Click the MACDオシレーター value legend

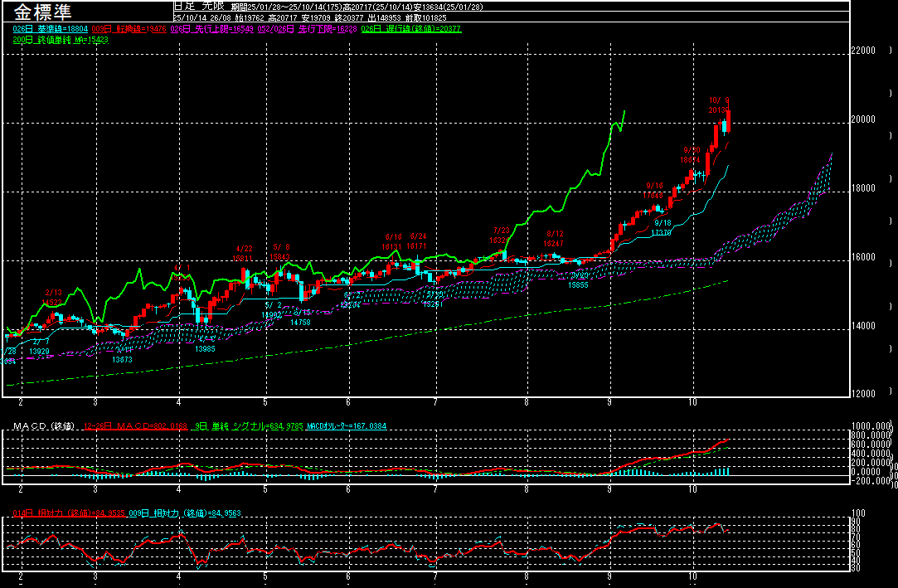pos(345,426)
